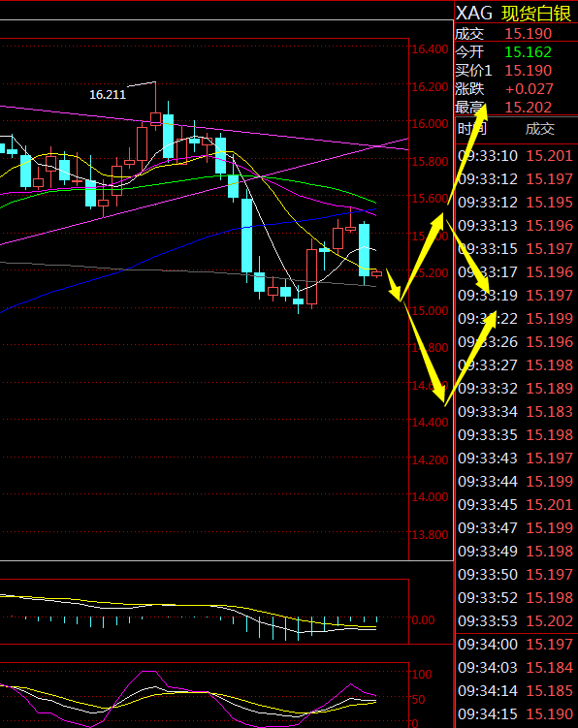Select the 09:33:53 trade at 15.202
The height and width of the screenshot is (728, 578).
click(x=516, y=620)
